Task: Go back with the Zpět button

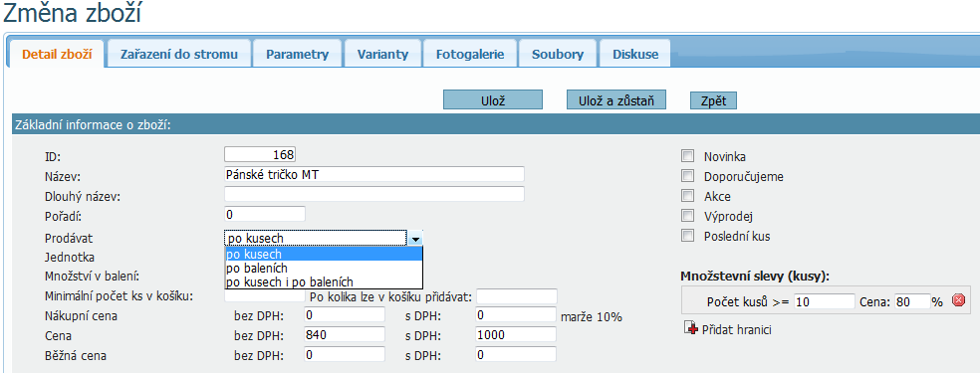Action: 713,100
